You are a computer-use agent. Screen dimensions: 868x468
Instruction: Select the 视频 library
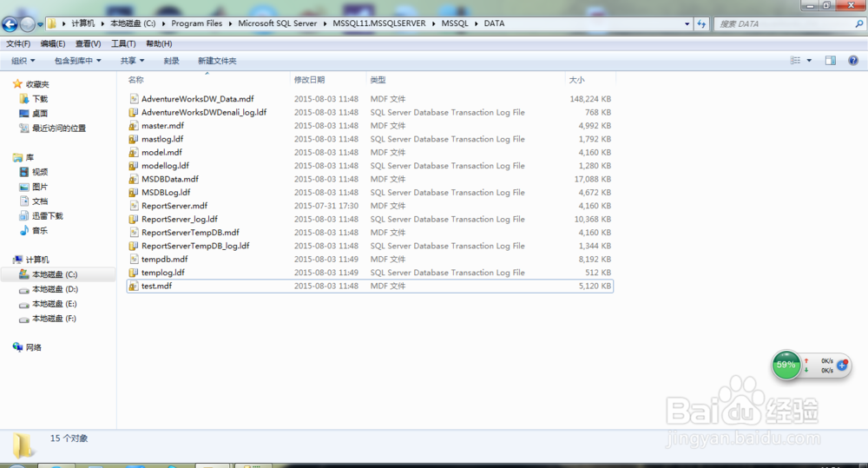[x=40, y=172]
